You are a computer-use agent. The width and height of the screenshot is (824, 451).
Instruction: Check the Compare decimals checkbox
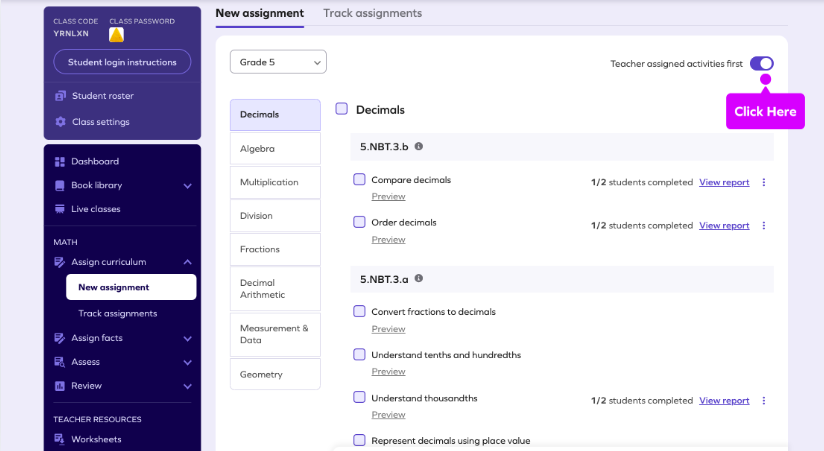[359, 180]
